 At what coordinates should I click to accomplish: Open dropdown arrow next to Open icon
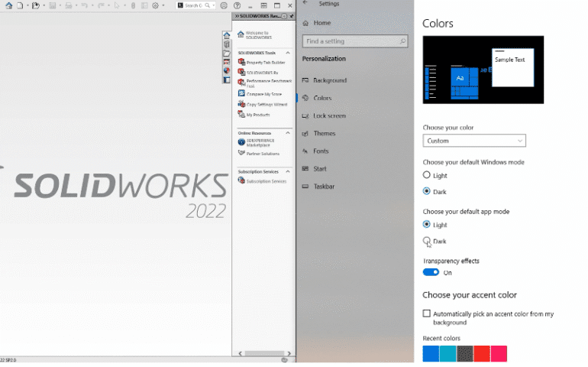[44, 5]
